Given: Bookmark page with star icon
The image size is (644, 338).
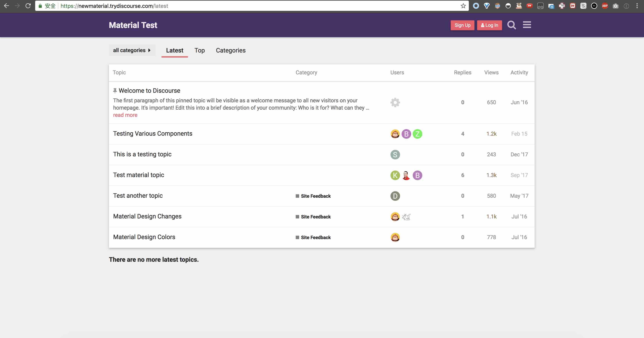Looking at the screenshot, I should tap(463, 6).
